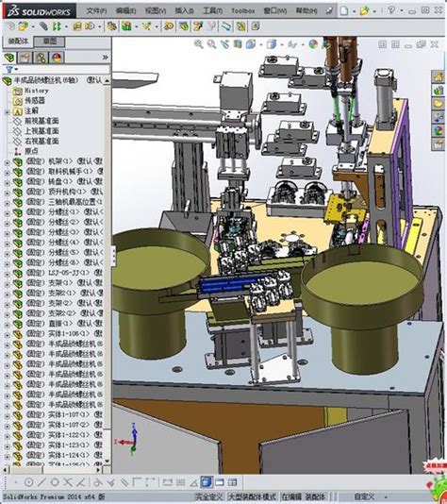Click the feature tree filter funnel icon
Image resolution: width=447 pixels, height=504 pixels.
pyautogui.click(x=9, y=69)
